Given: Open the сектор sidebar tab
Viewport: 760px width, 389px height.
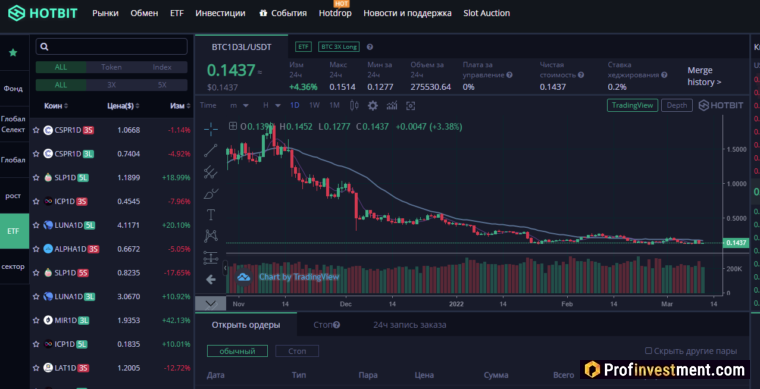Looking at the screenshot, I should click(13, 266).
